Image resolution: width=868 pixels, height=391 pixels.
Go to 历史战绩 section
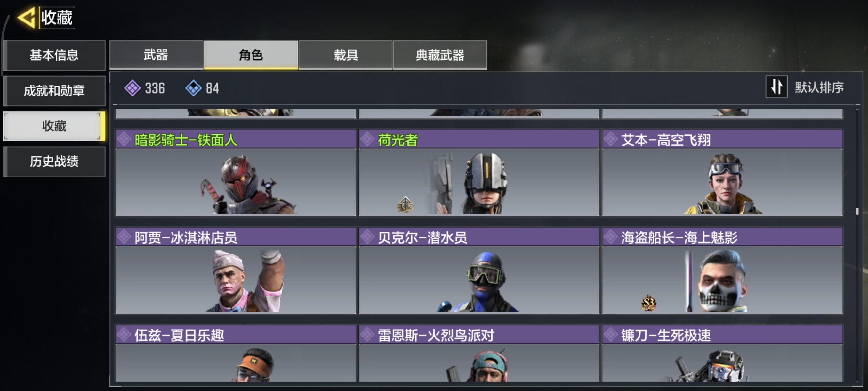click(54, 161)
